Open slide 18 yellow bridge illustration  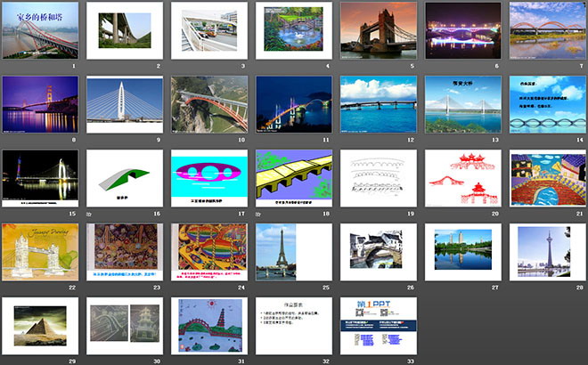click(x=293, y=178)
